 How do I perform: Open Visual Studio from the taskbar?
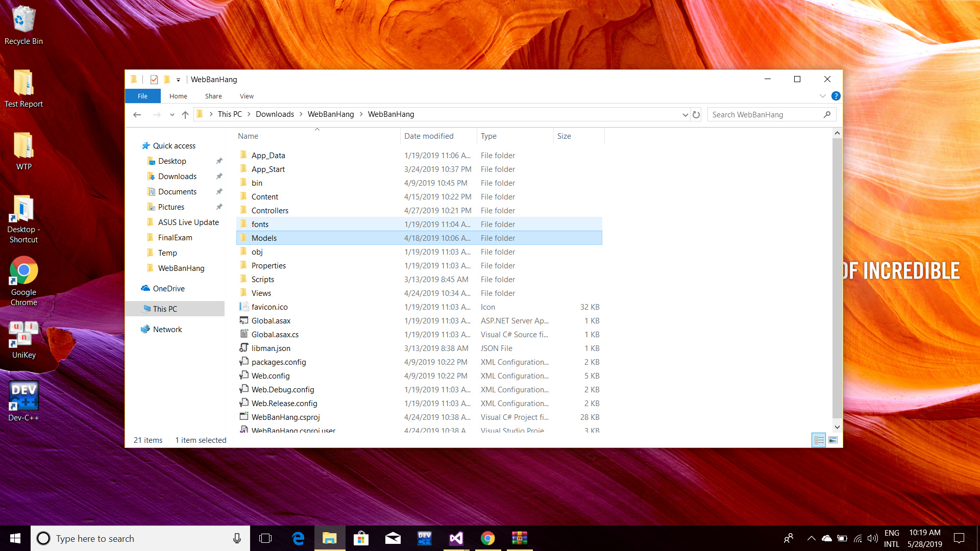click(x=456, y=538)
